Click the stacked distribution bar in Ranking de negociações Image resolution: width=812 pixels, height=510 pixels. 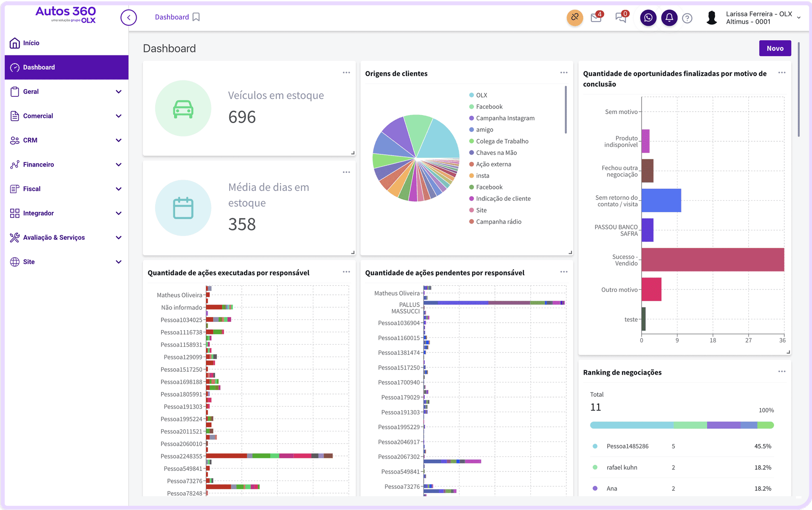[682, 425]
